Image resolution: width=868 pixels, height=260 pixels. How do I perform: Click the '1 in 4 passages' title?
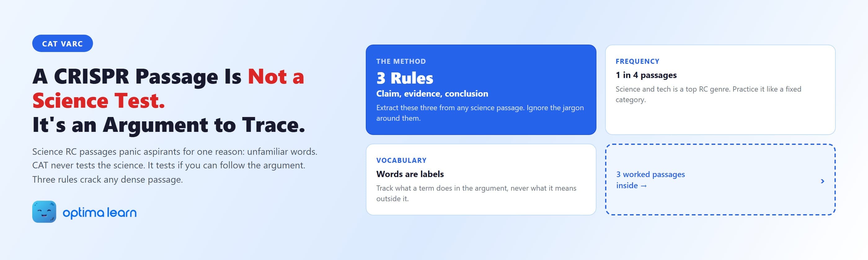point(646,75)
